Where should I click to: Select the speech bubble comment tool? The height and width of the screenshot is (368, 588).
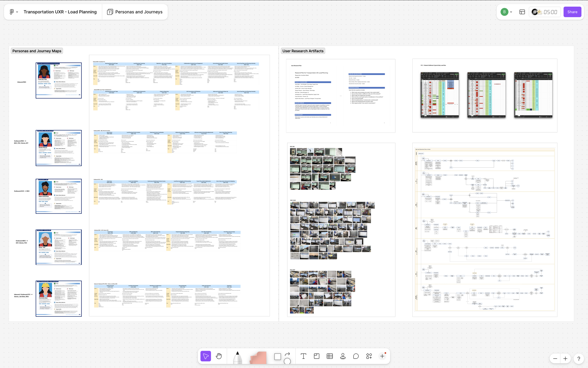click(356, 356)
